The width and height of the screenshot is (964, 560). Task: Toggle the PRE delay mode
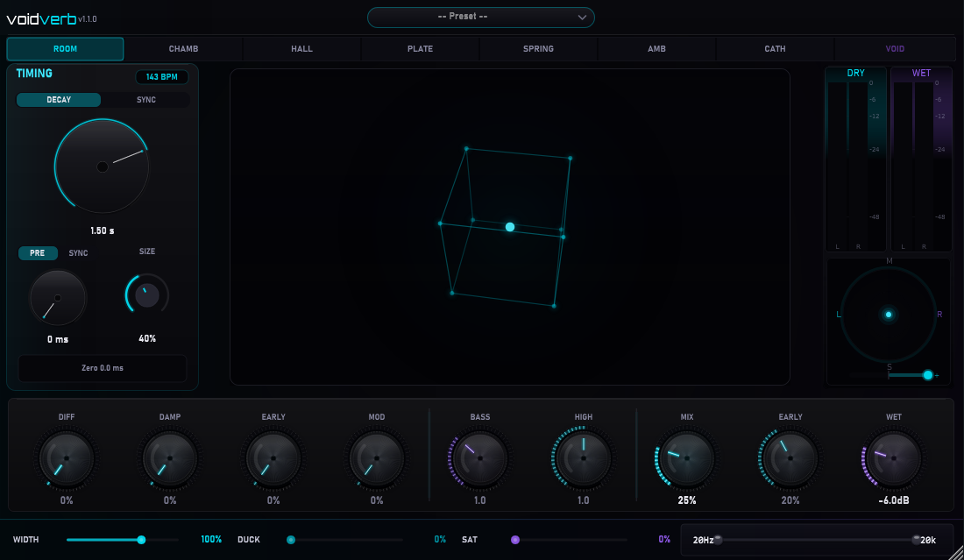coord(38,252)
